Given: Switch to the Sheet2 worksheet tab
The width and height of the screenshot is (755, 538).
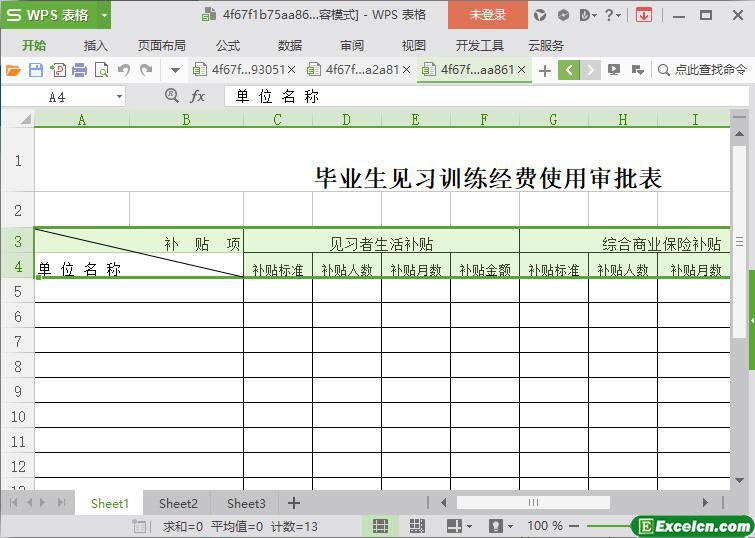Looking at the screenshot, I should 178,503.
